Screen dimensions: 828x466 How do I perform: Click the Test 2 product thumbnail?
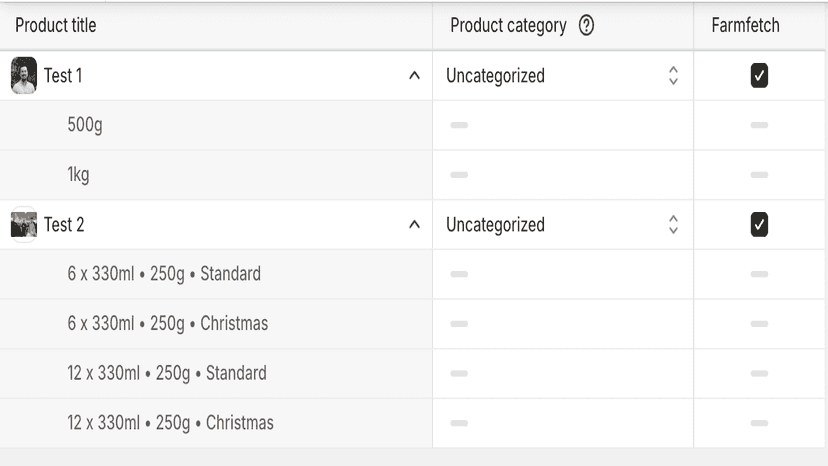click(24, 225)
